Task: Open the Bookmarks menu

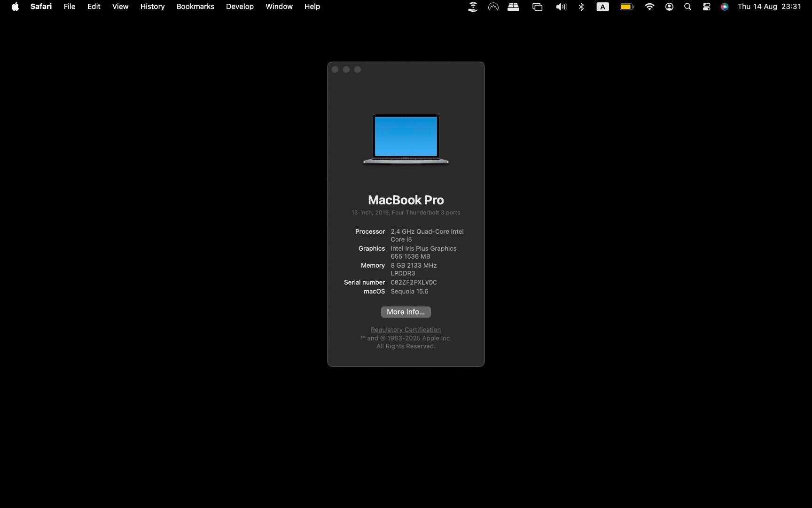Action: coord(195,7)
